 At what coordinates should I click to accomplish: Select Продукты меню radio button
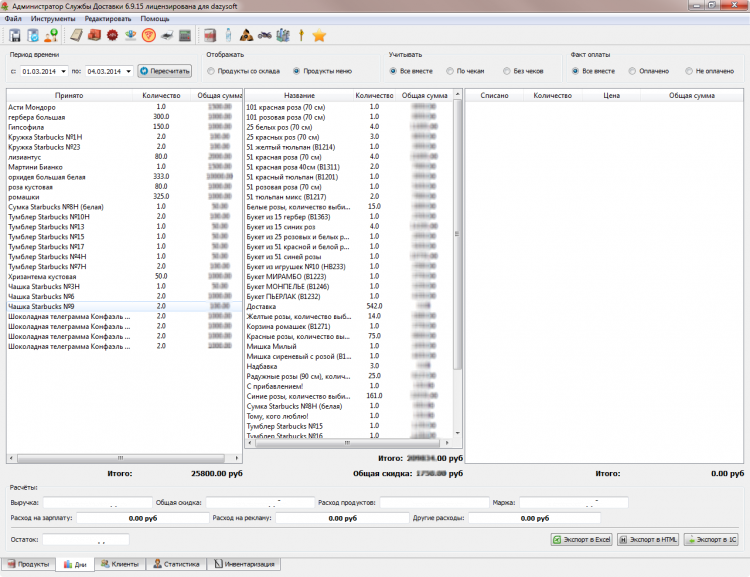click(297, 71)
